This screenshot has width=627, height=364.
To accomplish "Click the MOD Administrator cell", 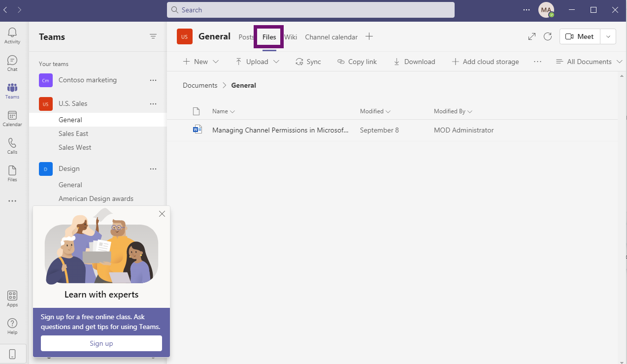I will pos(463,130).
